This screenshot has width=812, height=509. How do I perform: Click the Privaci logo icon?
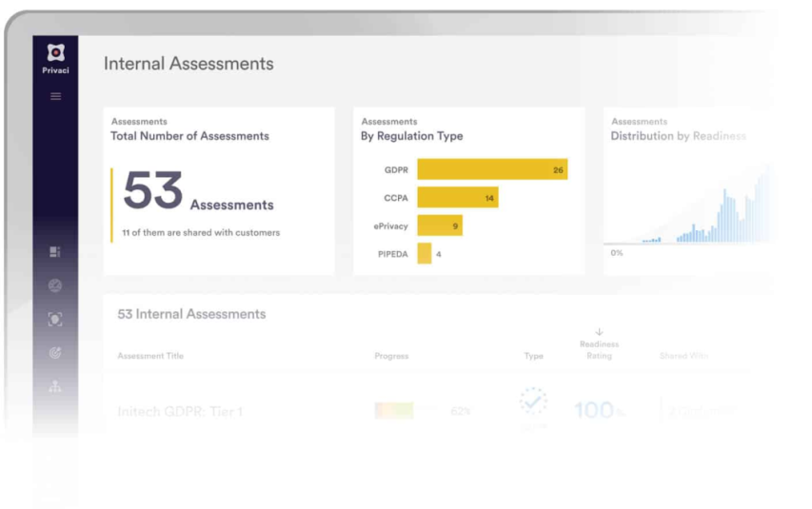[x=55, y=53]
